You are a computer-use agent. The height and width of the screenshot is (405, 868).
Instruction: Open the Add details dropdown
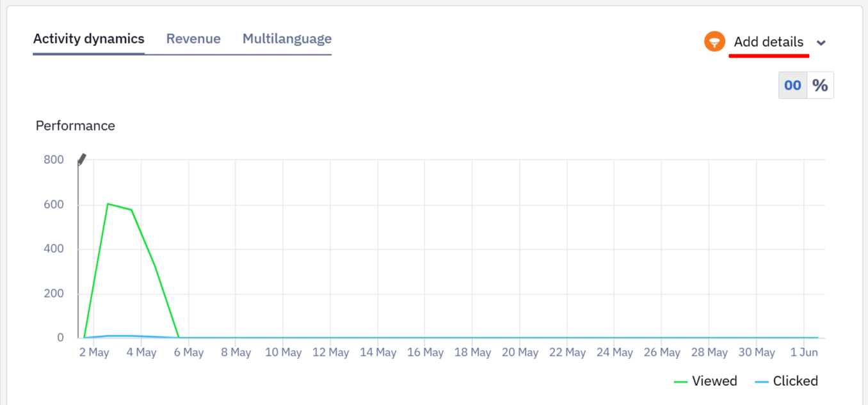(x=768, y=42)
